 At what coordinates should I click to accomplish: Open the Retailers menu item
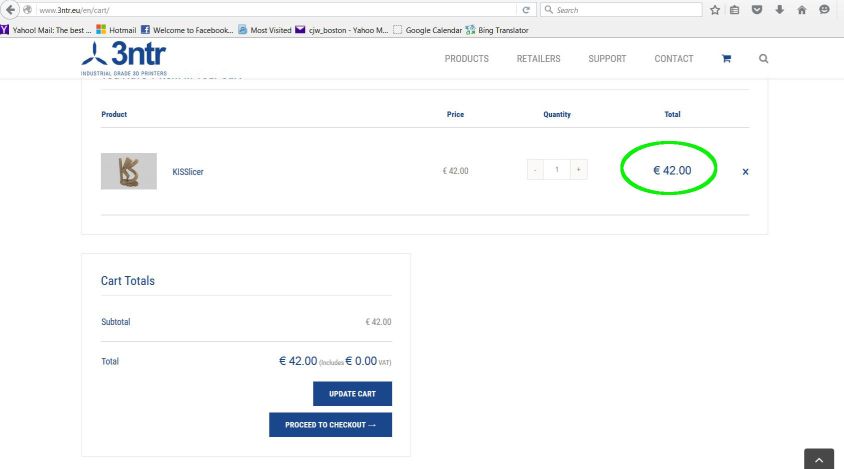[x=538, y=59]
